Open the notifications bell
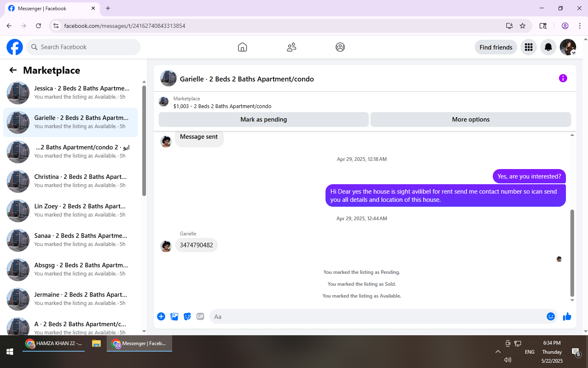Viewport: 588px width, 368px height. pos(548,47)
